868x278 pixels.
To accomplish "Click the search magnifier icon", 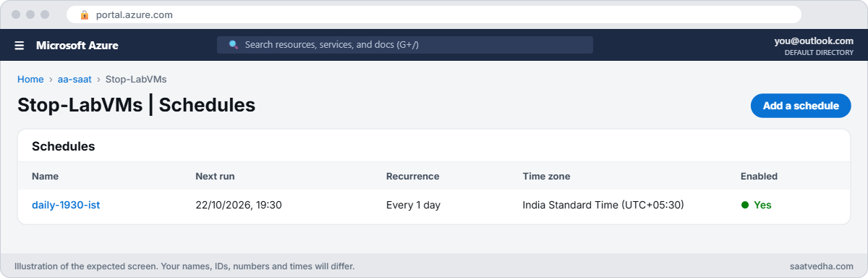I will [234, 45].
